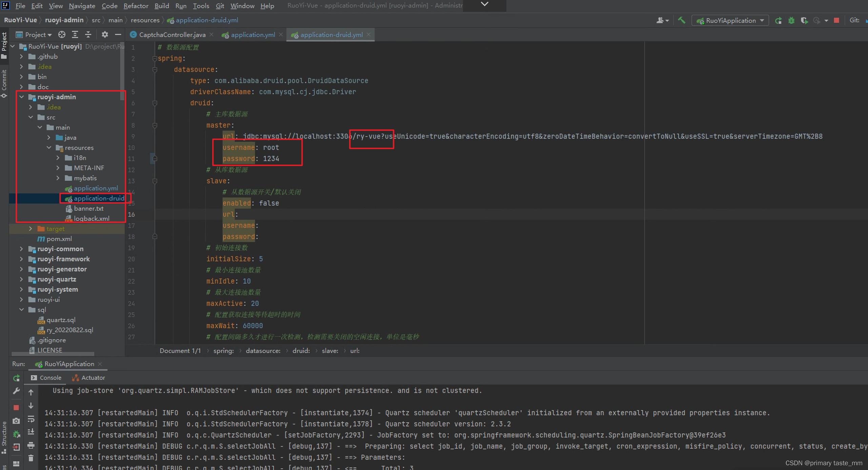Open the RuoYiApplication run configuration dropdown
This screenshot has width=868, height=470.
click(x=730, y=20)
